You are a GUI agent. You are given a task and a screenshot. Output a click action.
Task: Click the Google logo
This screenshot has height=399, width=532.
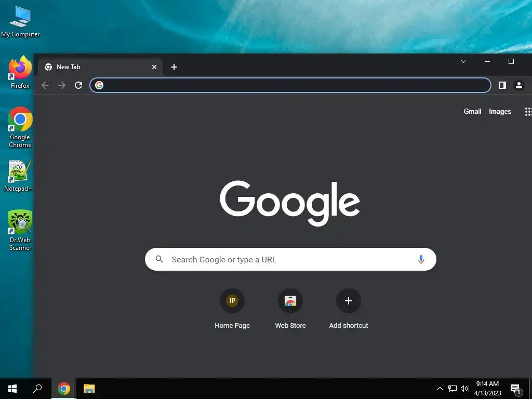click(290, 203)
